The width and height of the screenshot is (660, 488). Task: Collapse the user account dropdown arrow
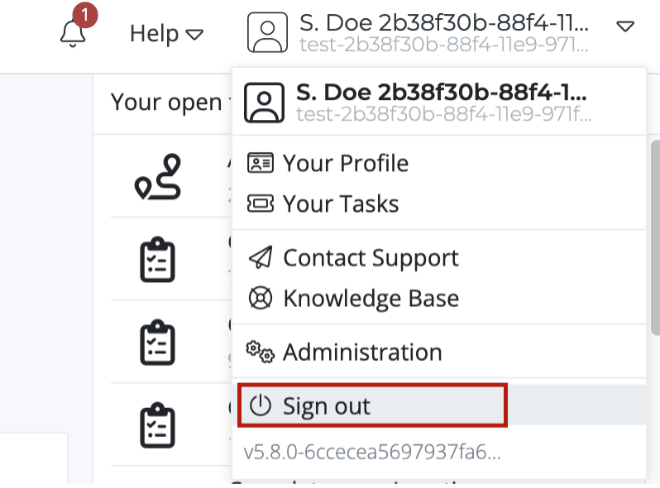625,27
